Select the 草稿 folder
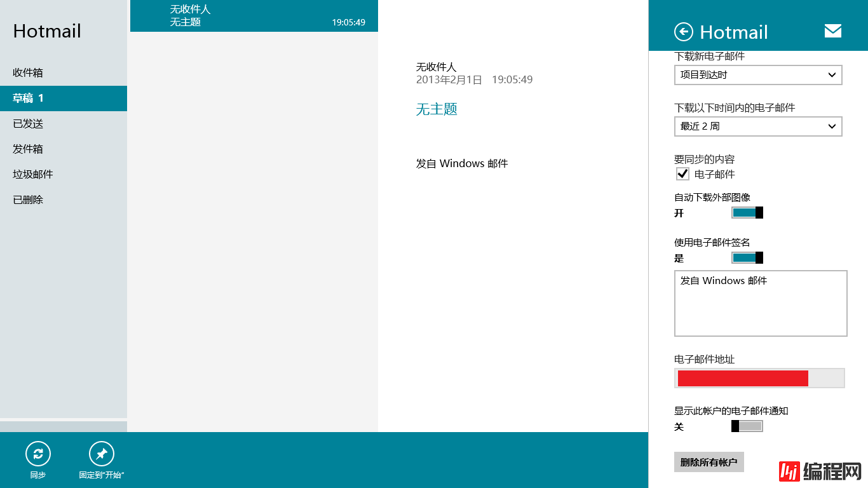This screenshot has height=488, width=868. click(64, 98)
